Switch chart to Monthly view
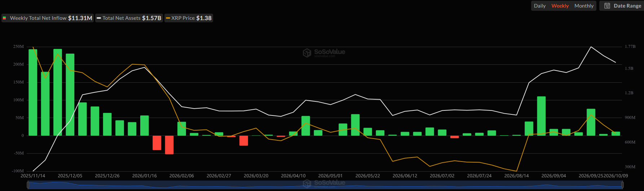The width and height of the screenshot is (644, 191). tap(584, 6)
